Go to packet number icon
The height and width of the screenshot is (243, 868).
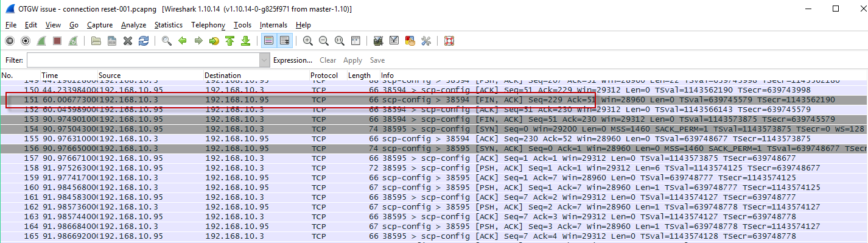214,41
